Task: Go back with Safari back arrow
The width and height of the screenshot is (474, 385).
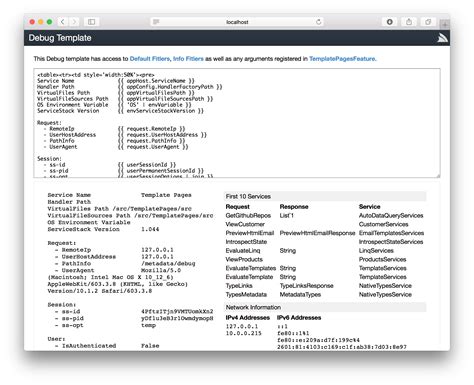Action: point(63,22)
